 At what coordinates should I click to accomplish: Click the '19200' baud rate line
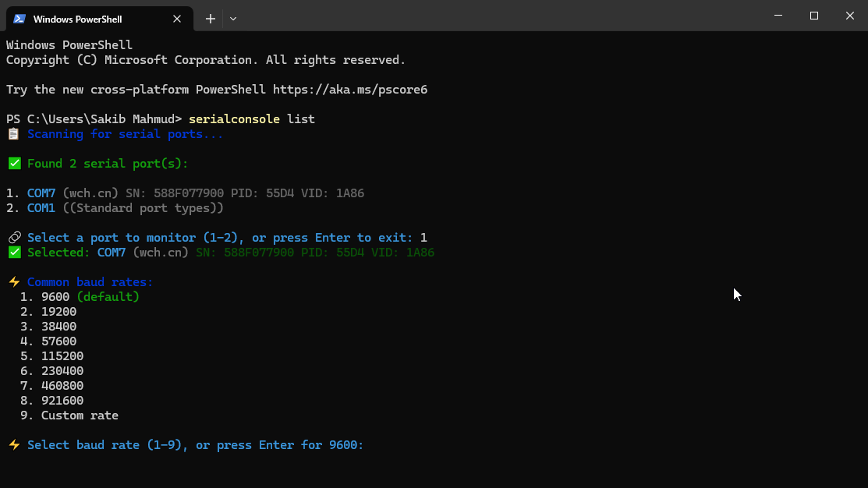[48, 312]
